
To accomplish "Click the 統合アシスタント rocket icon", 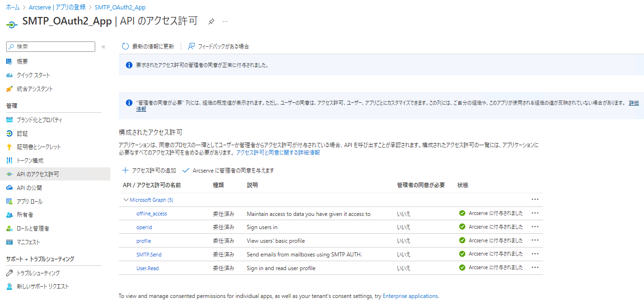I will (x=9, y=89).
